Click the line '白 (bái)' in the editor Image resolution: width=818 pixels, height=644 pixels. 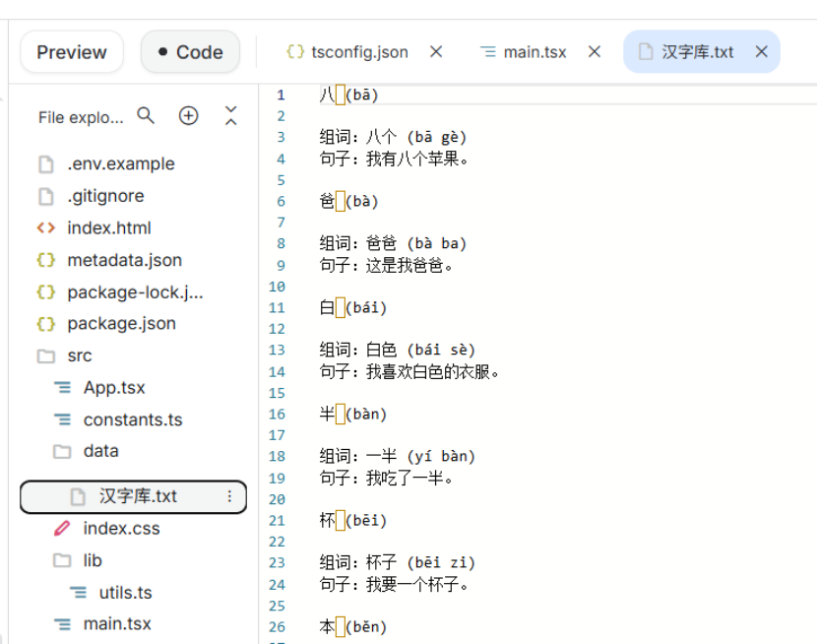(353, 308)
